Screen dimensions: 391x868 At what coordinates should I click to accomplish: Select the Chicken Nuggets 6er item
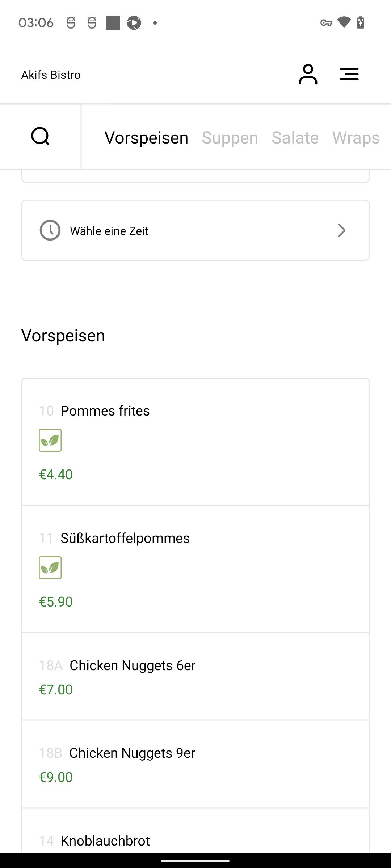(x=195, y=676)
